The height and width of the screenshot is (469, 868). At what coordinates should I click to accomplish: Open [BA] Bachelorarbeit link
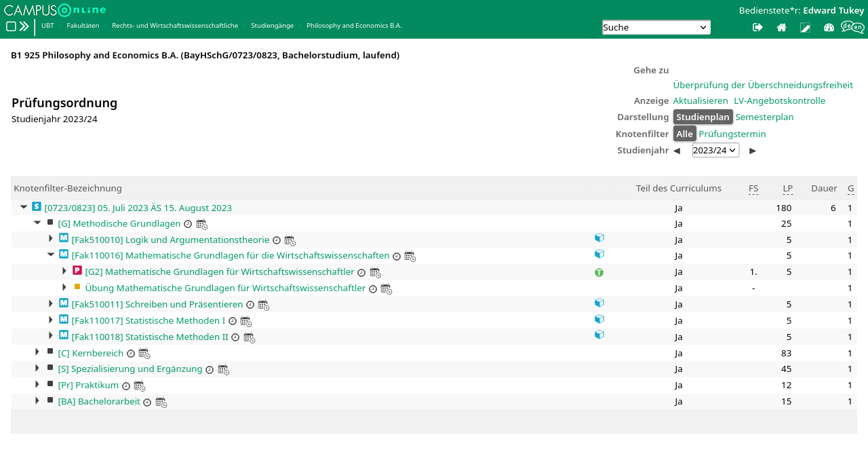coord(99,401)
